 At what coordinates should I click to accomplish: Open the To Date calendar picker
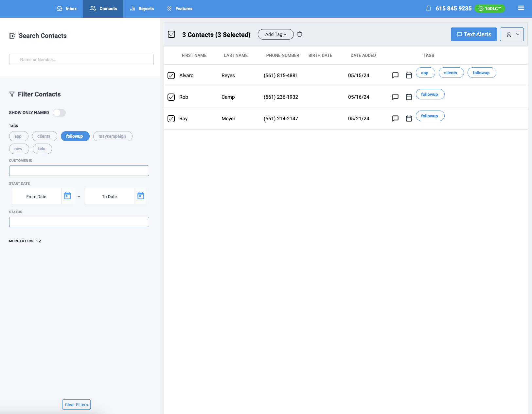point(141,196)
